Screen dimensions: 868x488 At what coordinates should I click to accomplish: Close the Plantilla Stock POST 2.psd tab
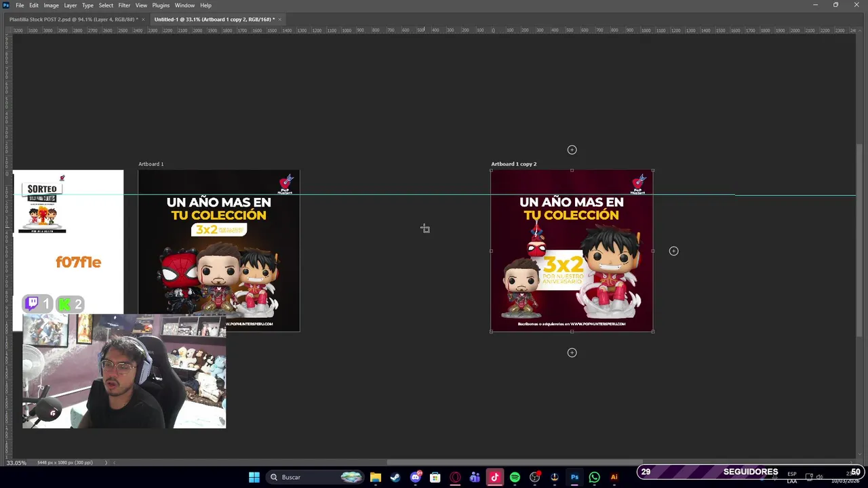[x=143, y=19]
